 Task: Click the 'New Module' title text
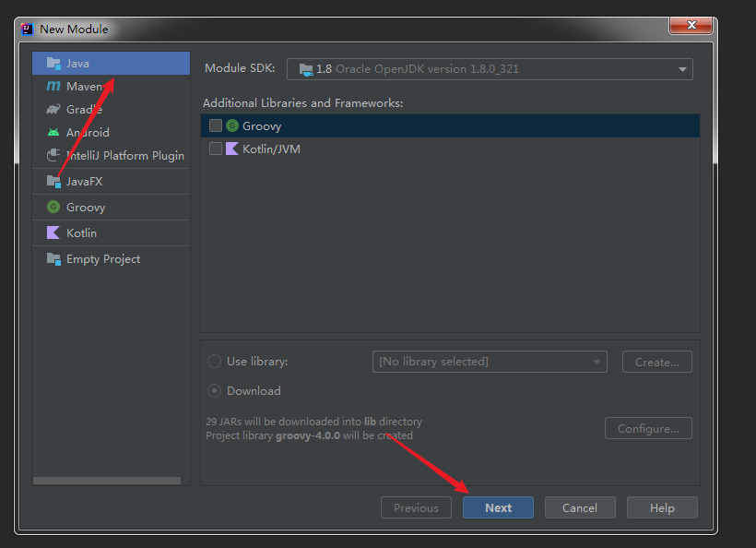point(74,30)
